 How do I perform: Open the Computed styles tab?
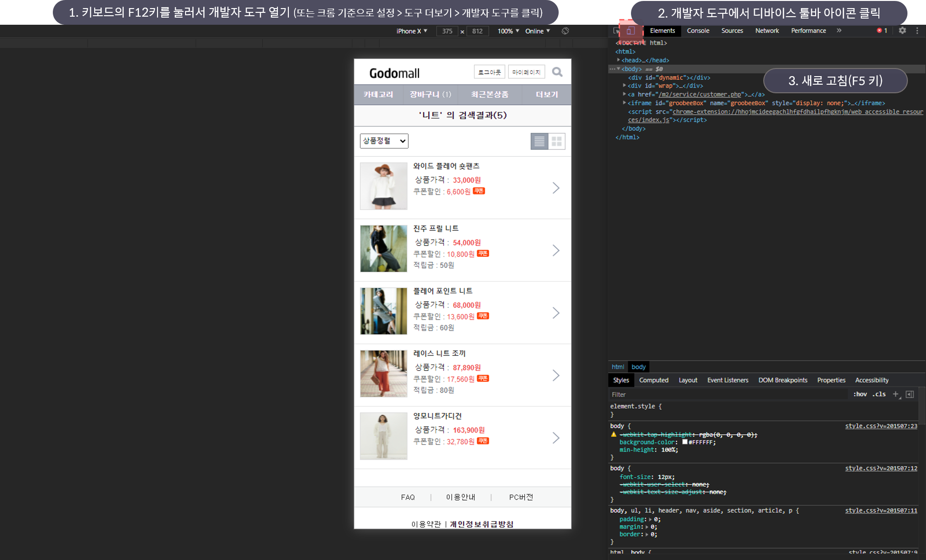pos(653,380)
